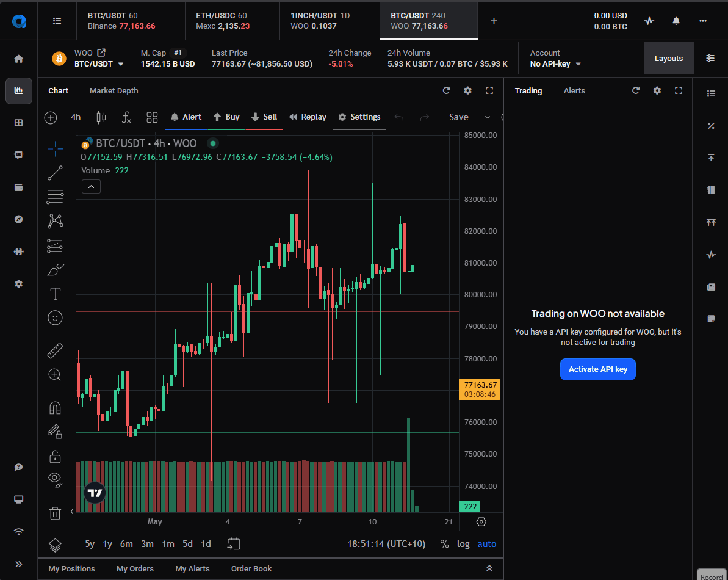Refresh the chart panel
This screenshot has width=728, height=580.
click(446, 90)
